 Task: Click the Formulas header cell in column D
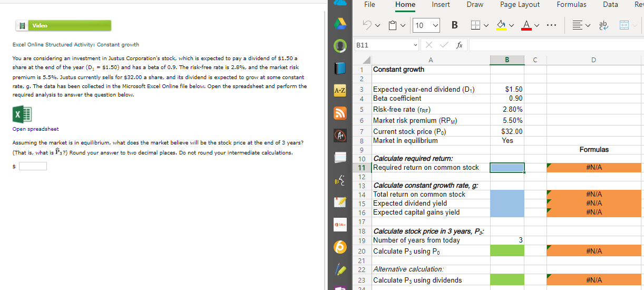point(594,150)
